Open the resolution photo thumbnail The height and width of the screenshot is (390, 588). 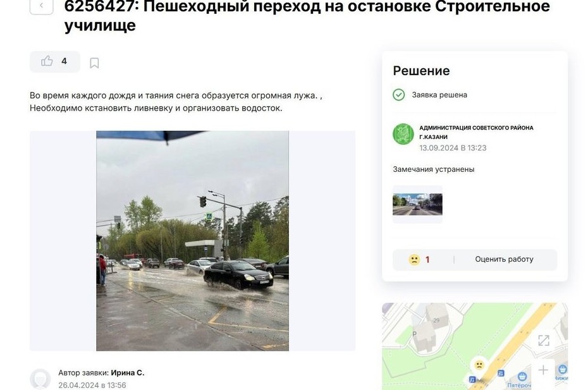(x=417, y=204)
